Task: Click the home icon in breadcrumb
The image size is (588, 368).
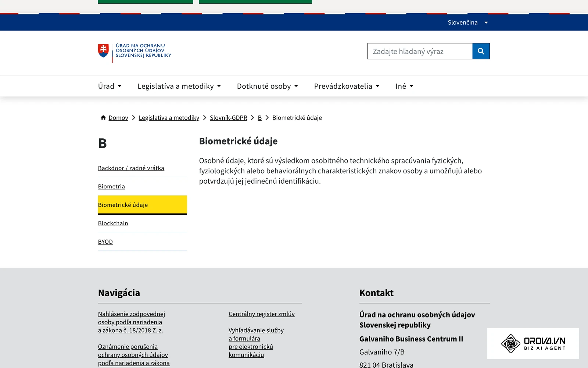Action: pos(103,118)
